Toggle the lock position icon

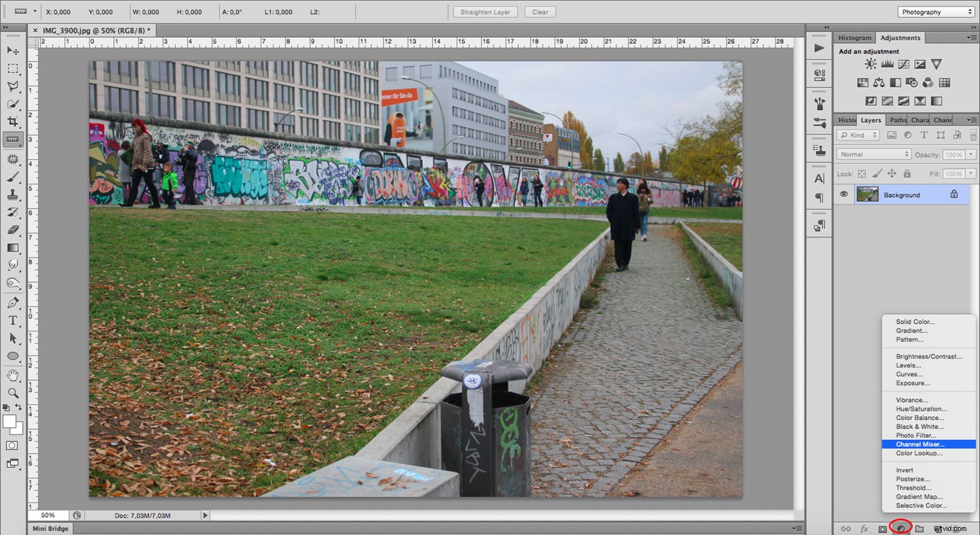click(892, 173)
